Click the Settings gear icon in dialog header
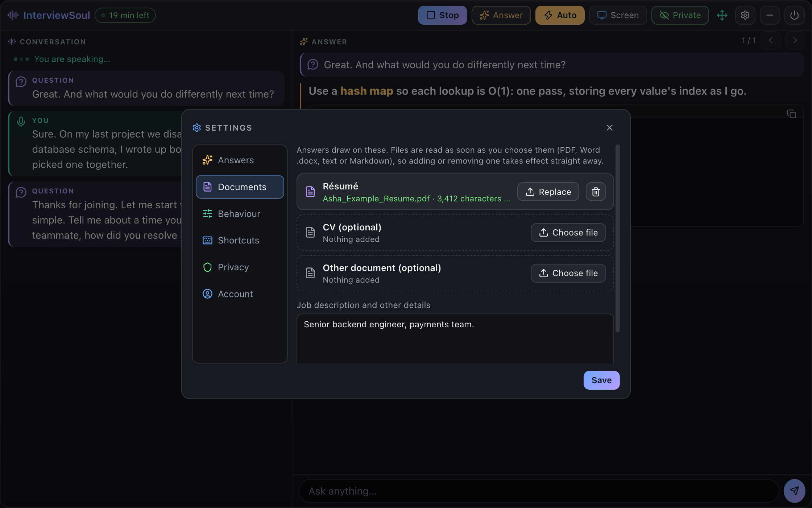812x508 pixels. [x=197, y=128]
